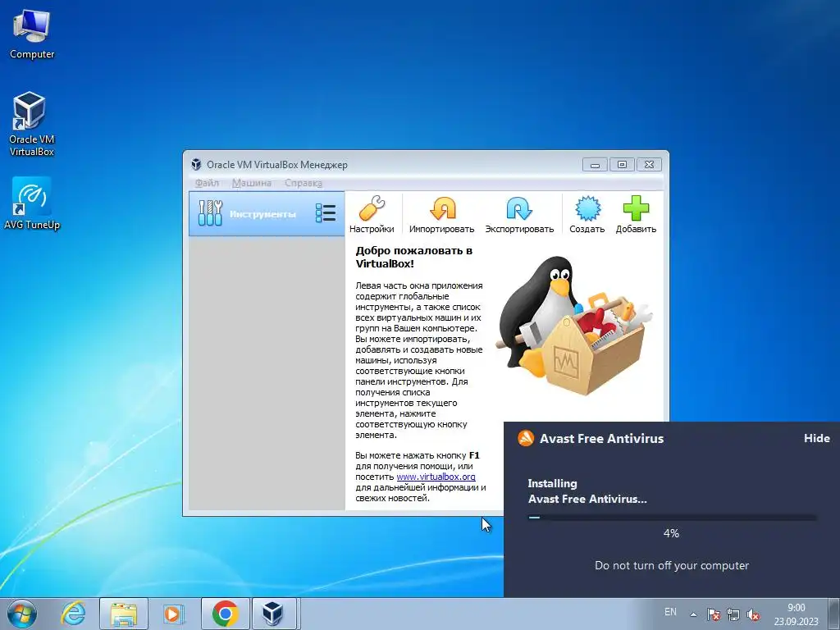The width and height of the screenshot is (840, 630).
Task: Open Google Chrome from taskbar
Action: click(225, 614)
